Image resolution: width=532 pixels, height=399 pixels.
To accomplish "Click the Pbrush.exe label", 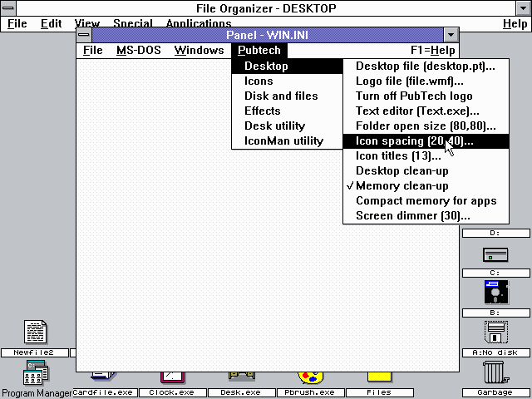I will 310,392.
